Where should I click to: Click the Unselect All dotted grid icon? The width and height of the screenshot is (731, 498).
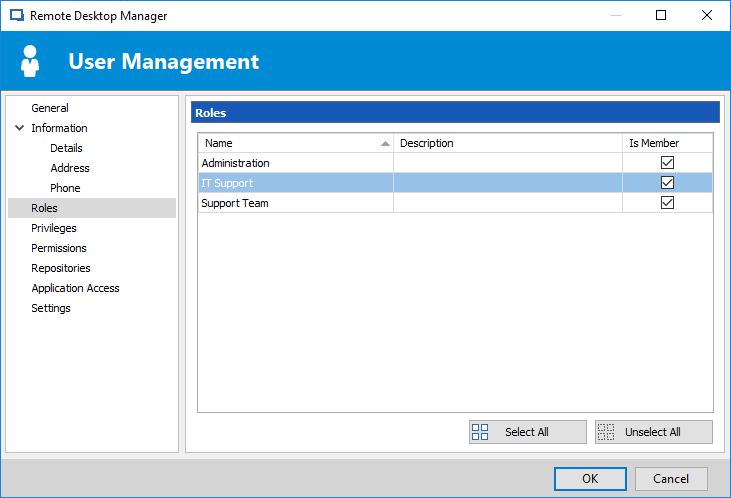(x=606, y=432)
